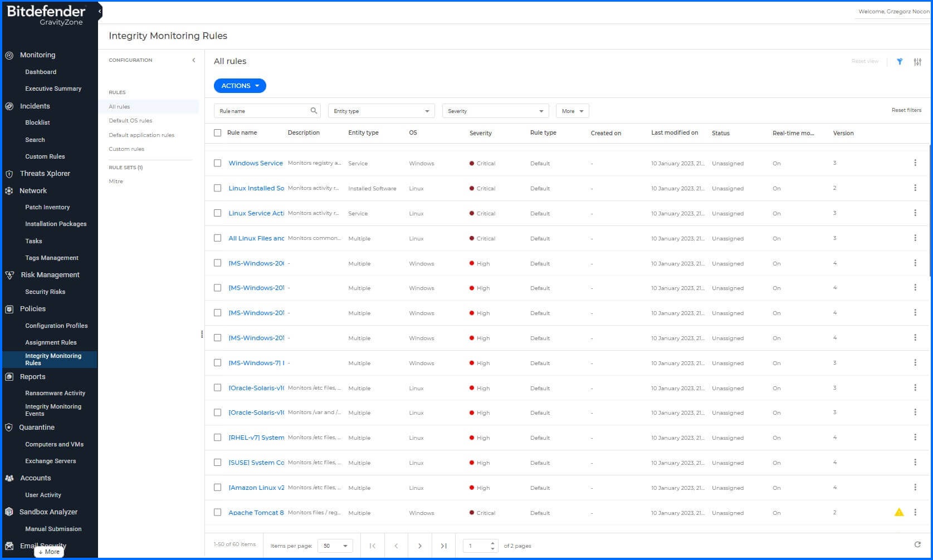Image resolution: width=933 pixels, height=560 pixels.
Task: Open row menu for Windows Service rule
Action: 915,163
